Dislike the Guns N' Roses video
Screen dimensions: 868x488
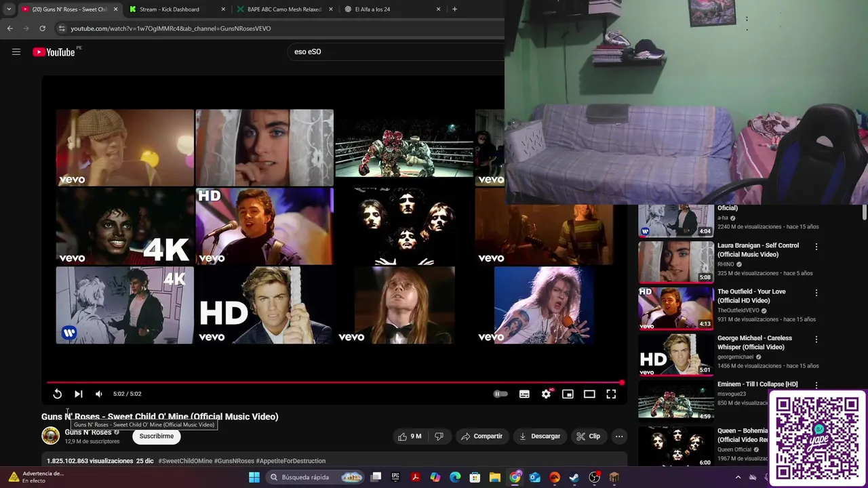tap(439, 436)
